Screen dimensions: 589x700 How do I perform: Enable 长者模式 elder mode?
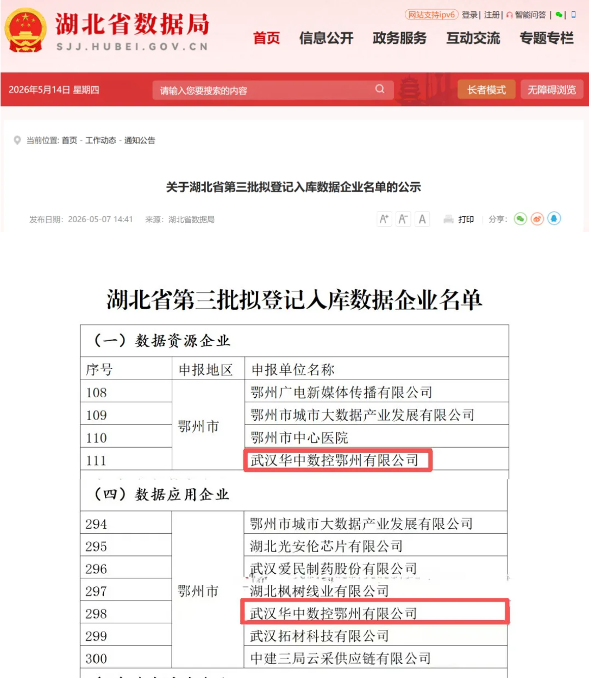pos(486,90)
